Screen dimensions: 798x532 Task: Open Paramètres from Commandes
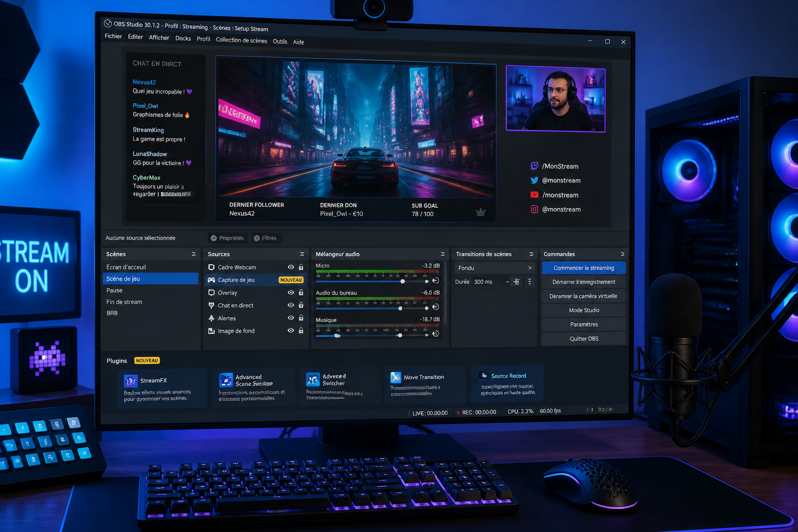click(584, 324)
